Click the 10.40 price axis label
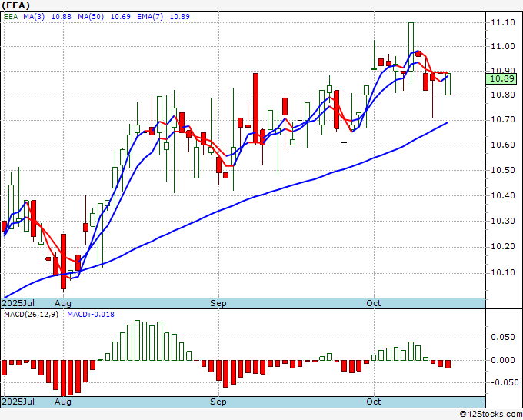 coord(503,196)
